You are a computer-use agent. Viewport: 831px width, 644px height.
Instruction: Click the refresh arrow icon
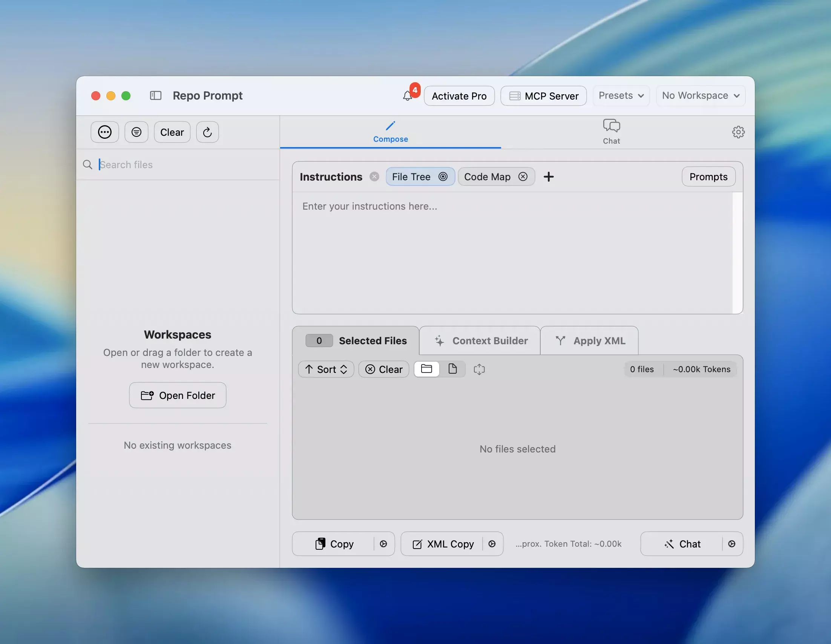tap(207, 132)
